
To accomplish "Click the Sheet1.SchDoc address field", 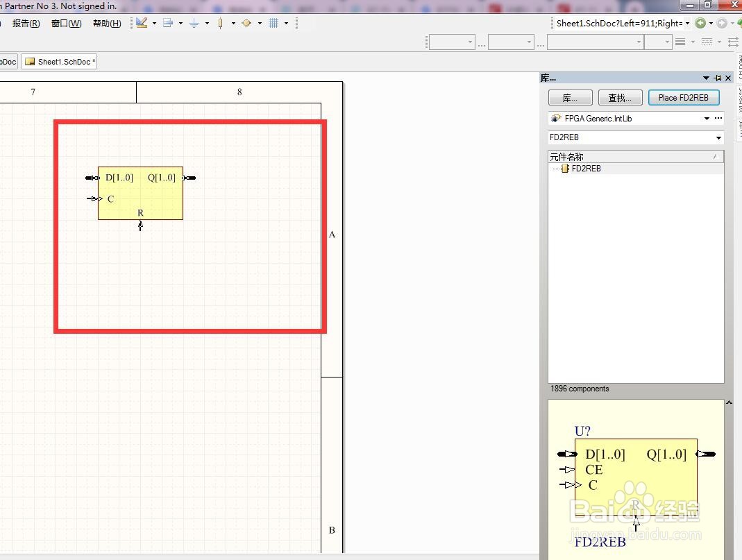I will (x=619, y=23).
